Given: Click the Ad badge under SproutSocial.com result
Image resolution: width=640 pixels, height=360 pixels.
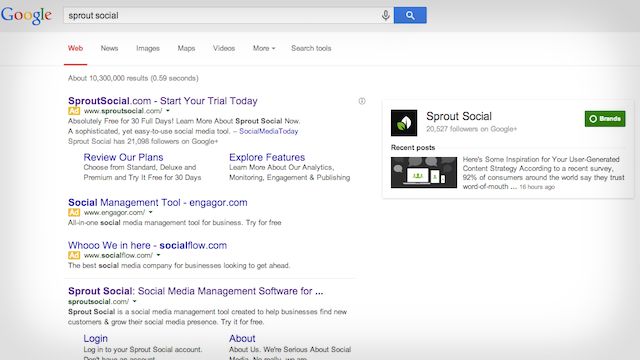Looking at the screenshot, I should point(74,111).
